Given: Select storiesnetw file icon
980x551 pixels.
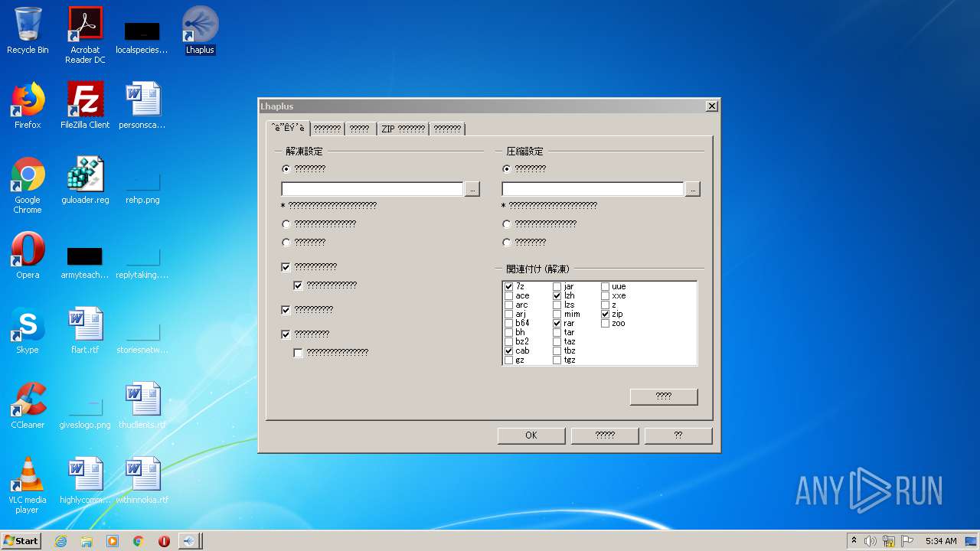Looking at the screenshot, I should click(142, 338).
